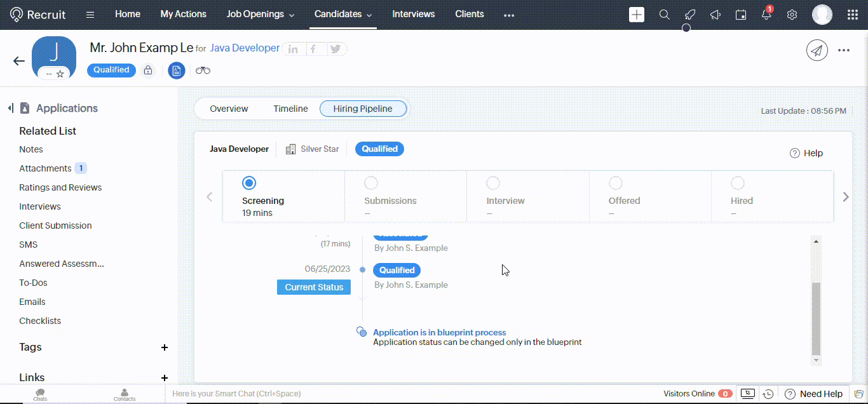Select the Offered stage circle
This screenshot has height=404, width=868.
coord(615,182)
